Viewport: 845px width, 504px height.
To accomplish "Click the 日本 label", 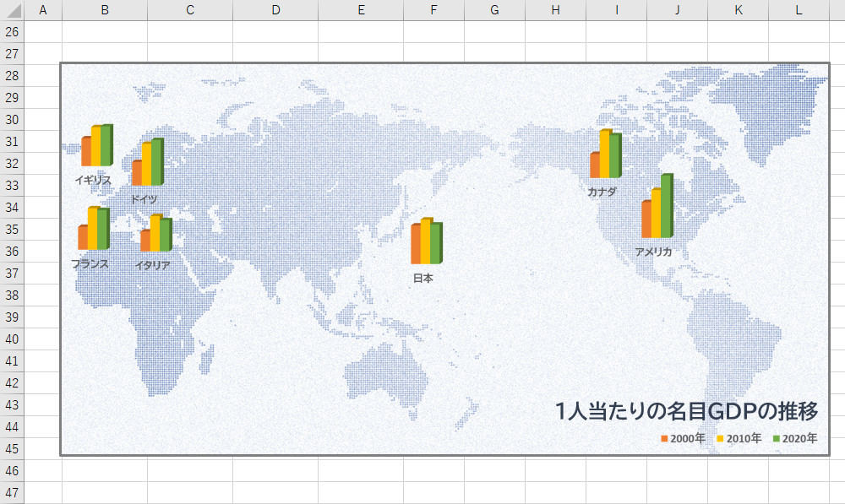I will 423,279.
